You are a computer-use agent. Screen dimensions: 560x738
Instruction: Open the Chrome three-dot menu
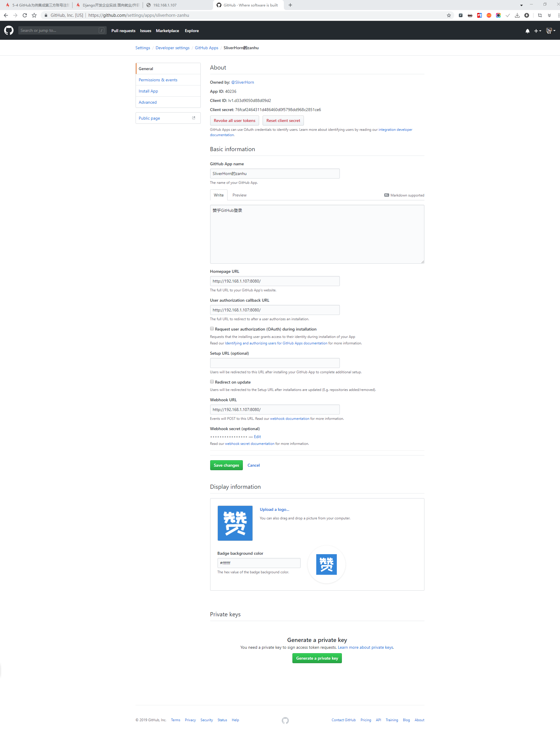coord(558,15)
